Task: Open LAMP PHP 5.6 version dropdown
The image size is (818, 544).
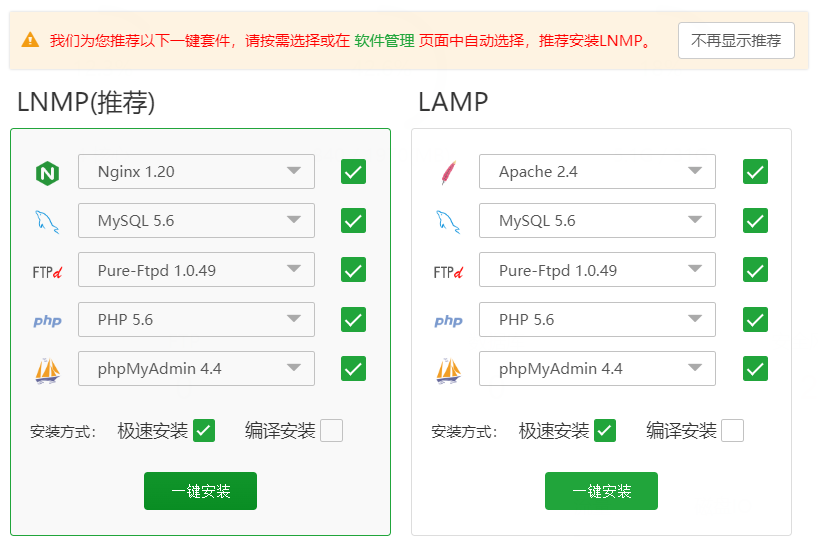Action: pos(597,319)
